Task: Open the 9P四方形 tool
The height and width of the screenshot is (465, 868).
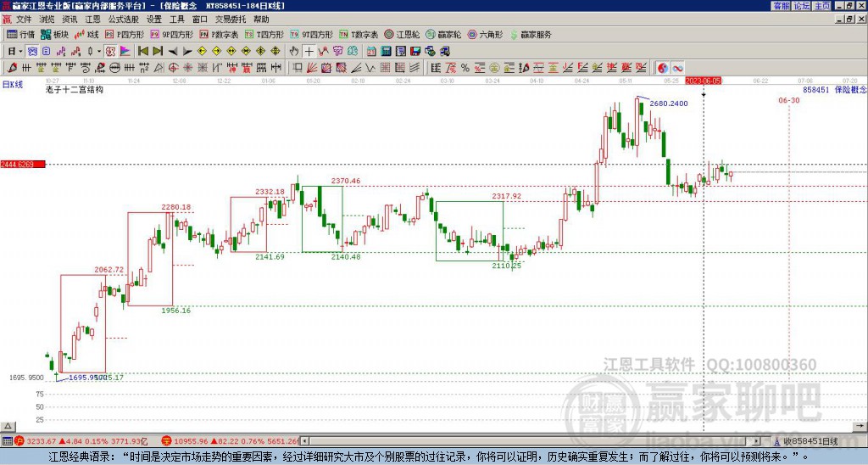Action: (x=171, y=34)
